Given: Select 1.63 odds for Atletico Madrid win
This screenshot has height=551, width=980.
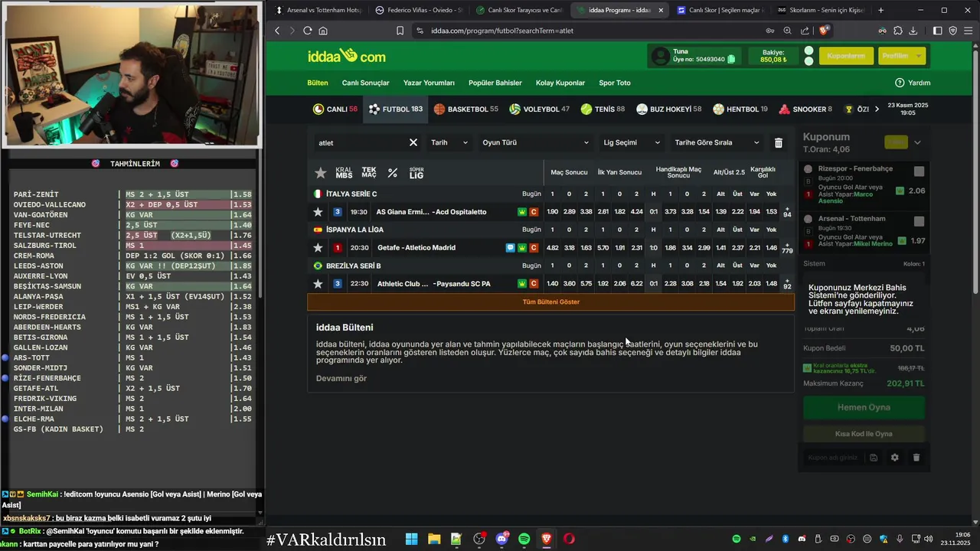Looking at the screenshot, I should click(586, 248).
